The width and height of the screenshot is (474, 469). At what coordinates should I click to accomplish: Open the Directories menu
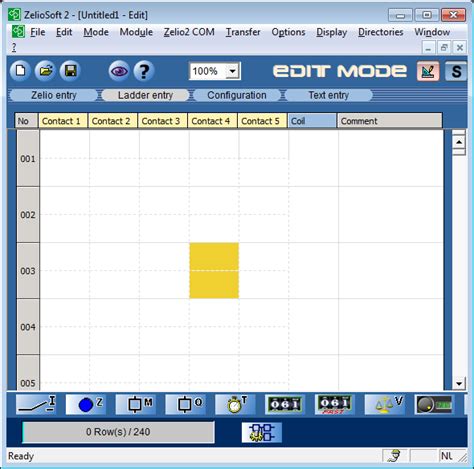coord(381,32)
